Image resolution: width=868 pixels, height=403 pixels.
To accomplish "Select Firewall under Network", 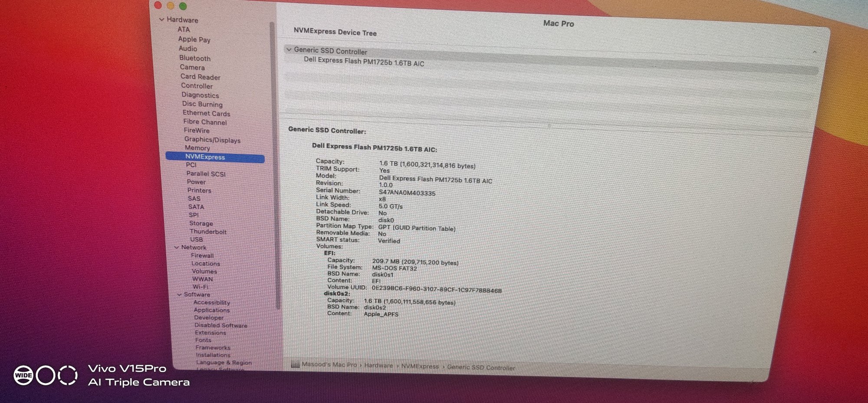I will (x=202, y=256).
